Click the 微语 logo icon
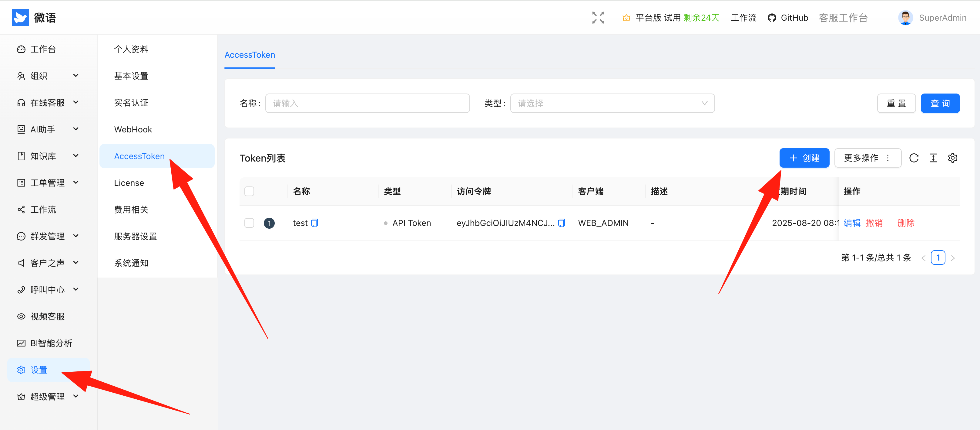The image size is (980, 430). [x=21, y=18]
